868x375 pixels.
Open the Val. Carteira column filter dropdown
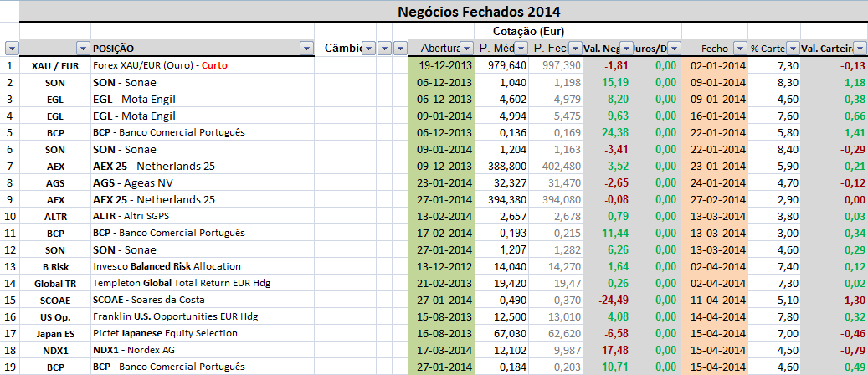859,49
